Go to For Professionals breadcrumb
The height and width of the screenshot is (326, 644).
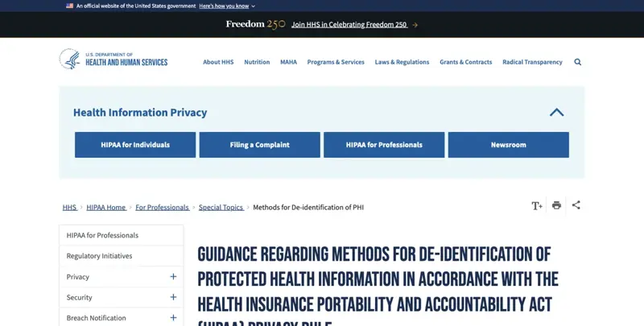click(163, 208)
